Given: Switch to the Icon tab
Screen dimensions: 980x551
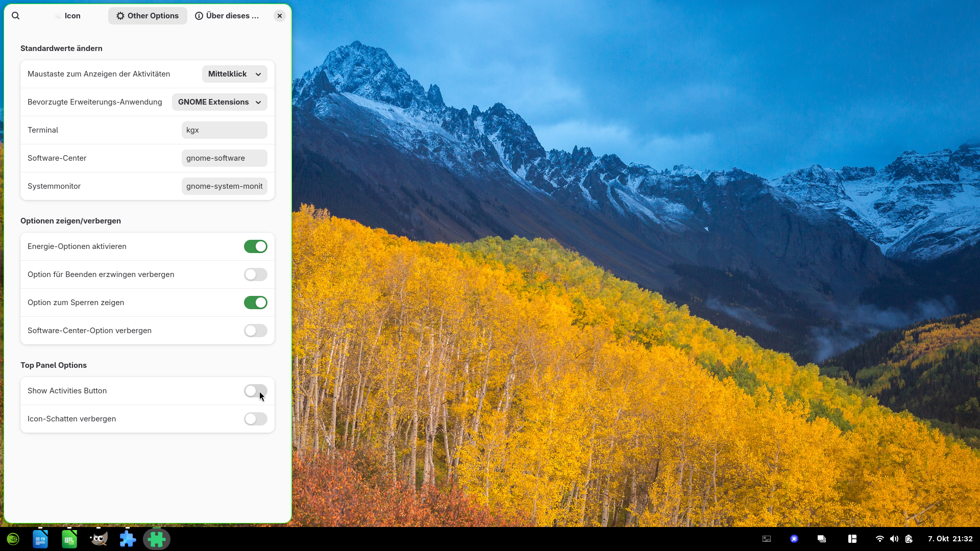Looking at the screenshot, I should pyautogui.click(x=67, y=16).
